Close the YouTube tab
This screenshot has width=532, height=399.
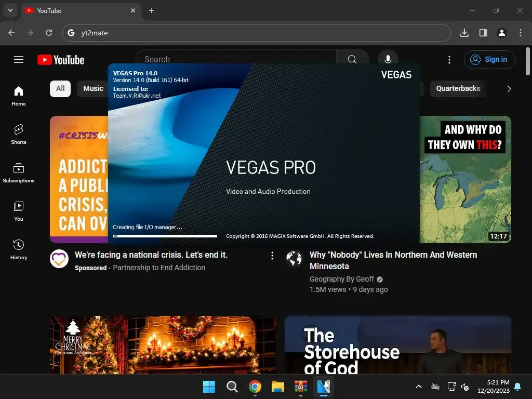coord(133,10)
